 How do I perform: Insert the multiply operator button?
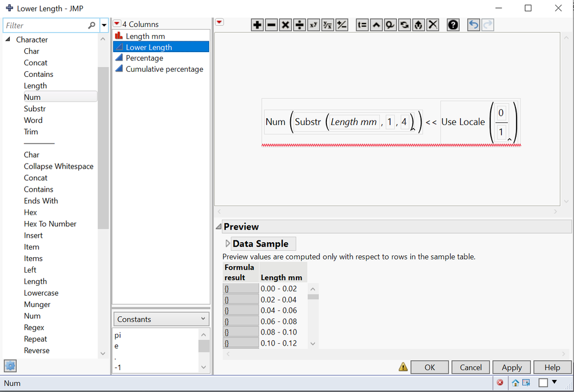[x=286, y=25]
